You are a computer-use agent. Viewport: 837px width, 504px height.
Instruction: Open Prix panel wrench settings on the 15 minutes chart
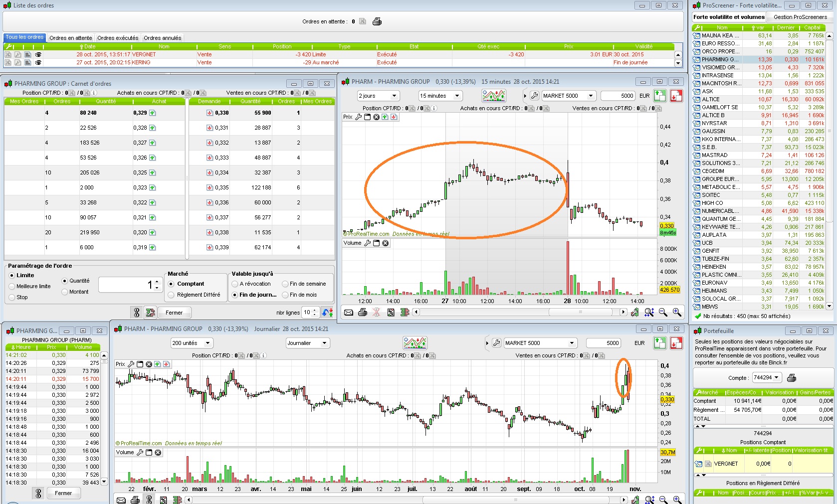(x=358, y=117)
